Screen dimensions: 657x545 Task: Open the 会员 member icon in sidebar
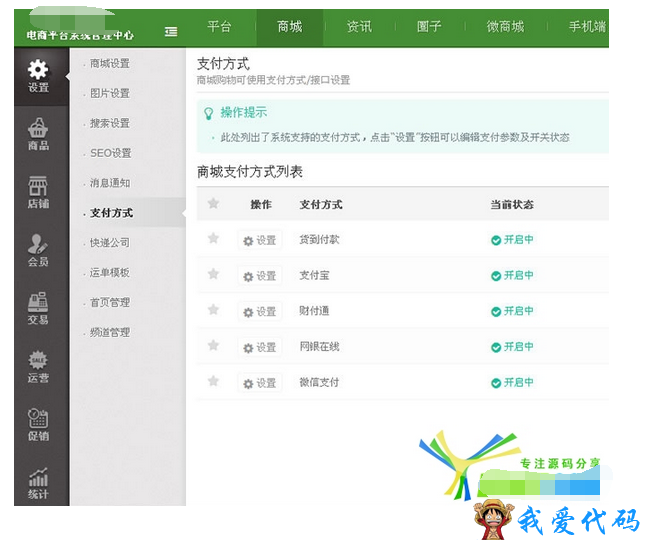tap(38, 250)
